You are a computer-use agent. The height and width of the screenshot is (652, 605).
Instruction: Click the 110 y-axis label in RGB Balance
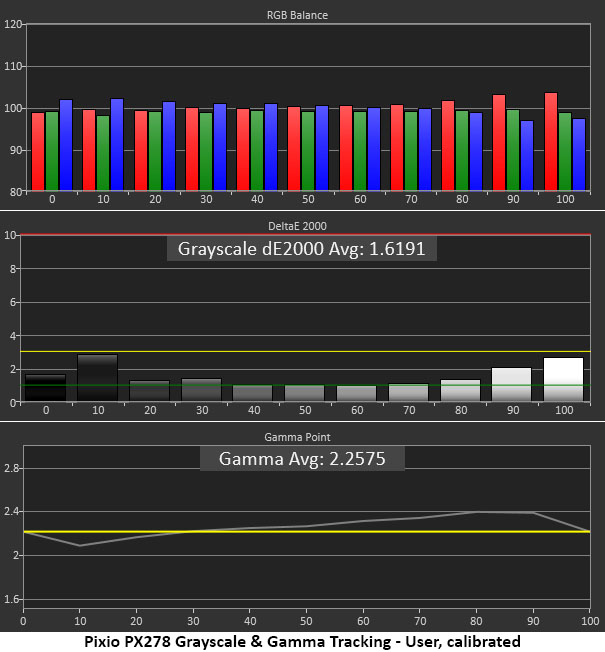coord(12,67)
